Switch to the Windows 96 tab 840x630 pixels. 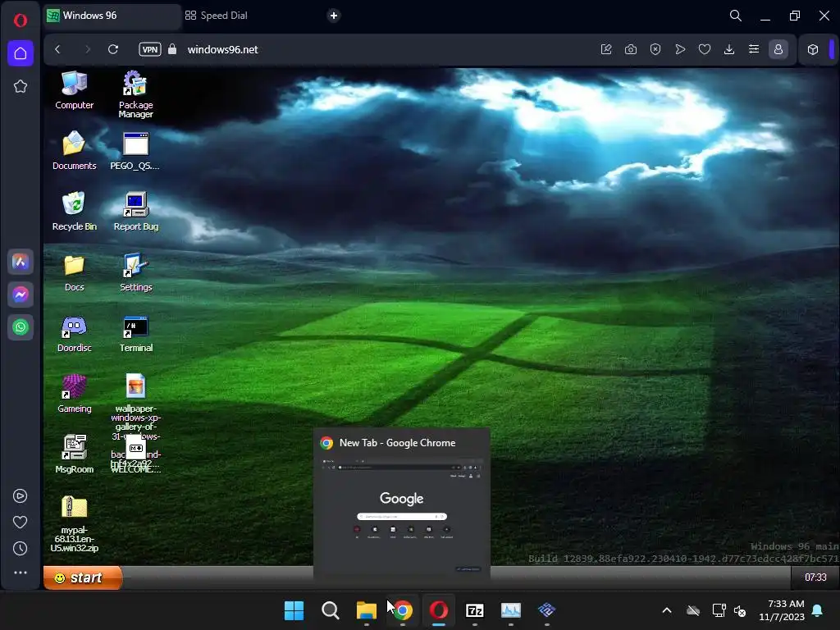[x=112, y=16]
